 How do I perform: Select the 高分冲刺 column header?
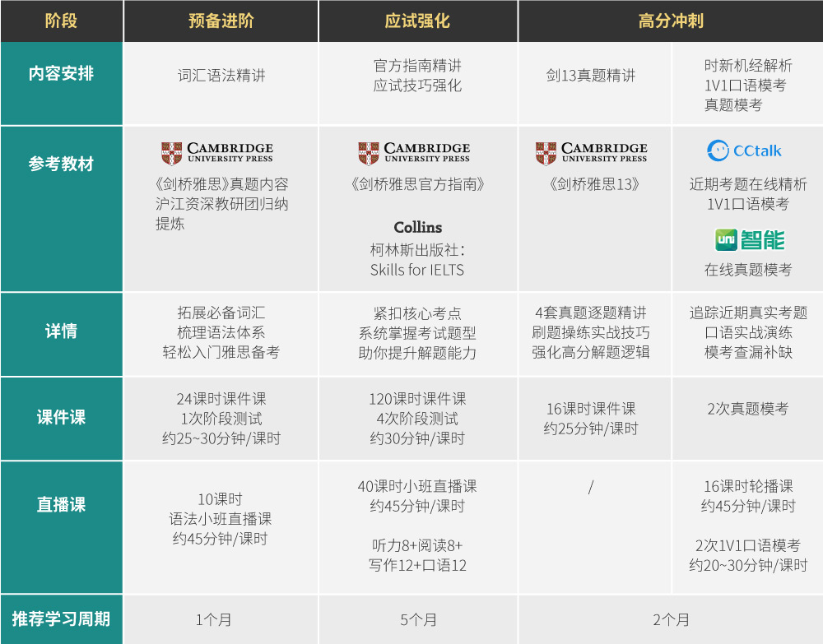670,21
